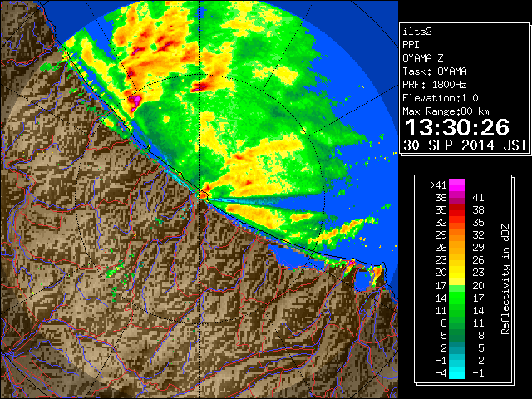The height and width of the screenshot is (399, 532).
Task: Select the orange 29 to 32 legend swatch
Action: pyautogui.click(x=457, y=235)
